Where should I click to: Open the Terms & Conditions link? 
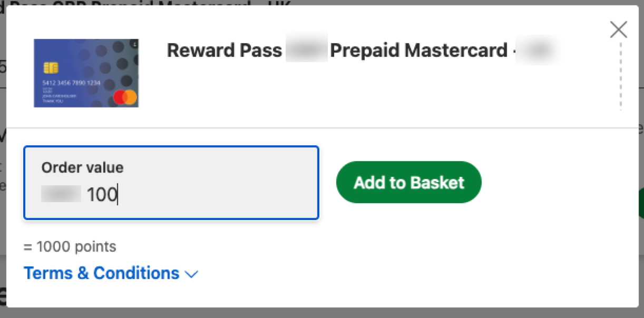click(x=102, y=273)
